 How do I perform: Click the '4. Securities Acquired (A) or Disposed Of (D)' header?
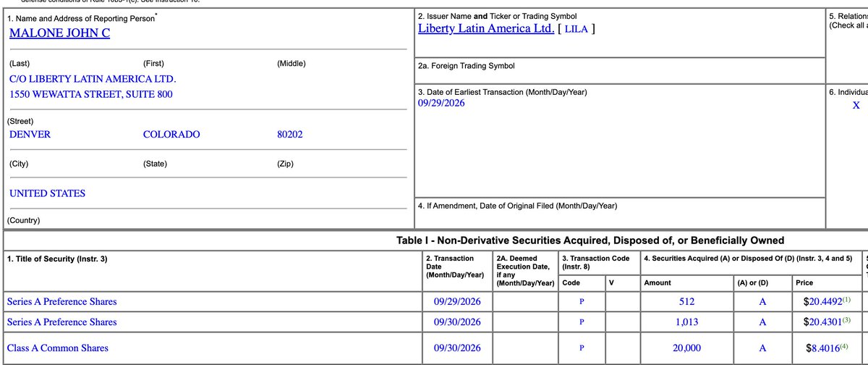tap(748, 259)
